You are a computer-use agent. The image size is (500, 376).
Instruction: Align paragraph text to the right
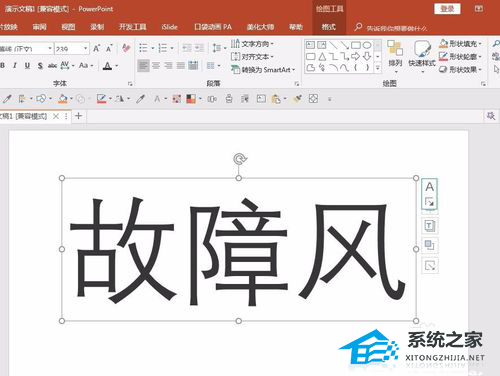168,65
